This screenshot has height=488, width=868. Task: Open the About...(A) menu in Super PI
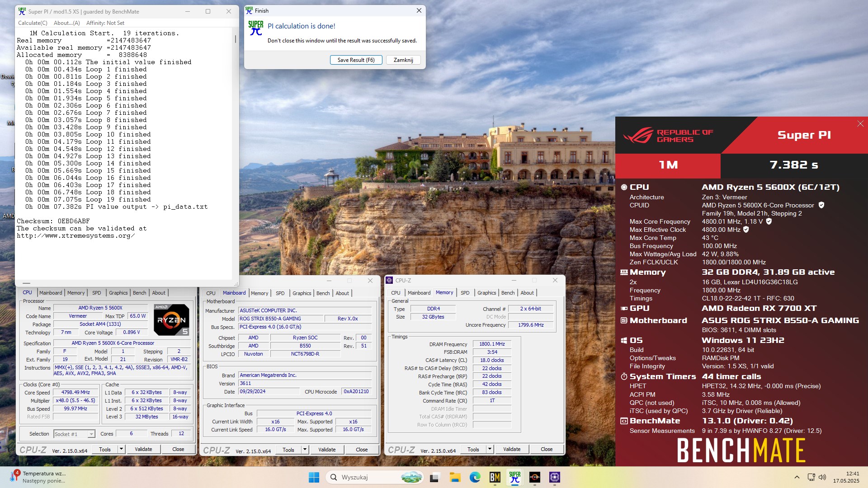[67, 23]
